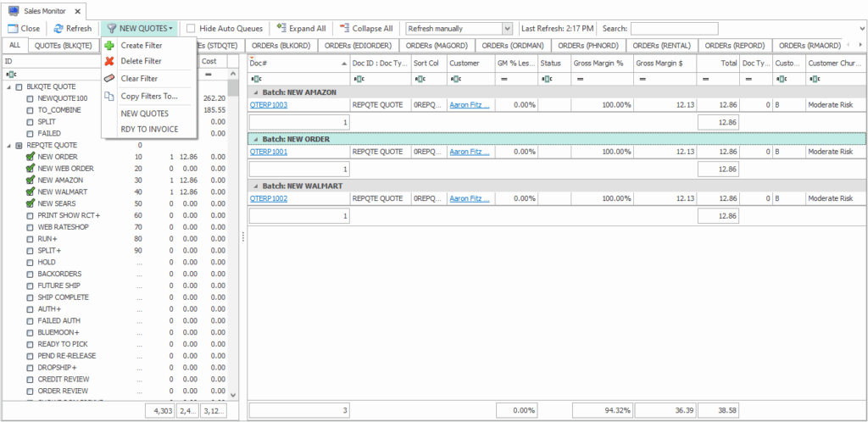The height and width of the screenshot is (422, 868).
Task: Collapse the REPQTE QUOTE tree node
Action: click(8, 145)
